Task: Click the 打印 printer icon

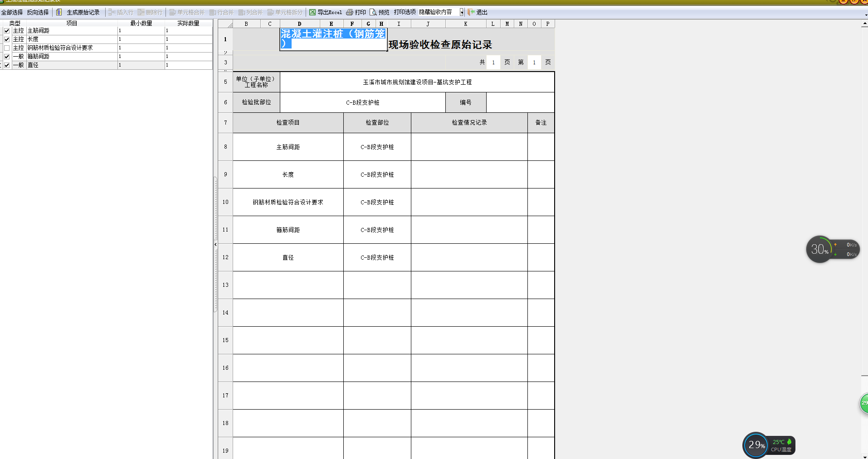Action: click(x=350, y=12)
